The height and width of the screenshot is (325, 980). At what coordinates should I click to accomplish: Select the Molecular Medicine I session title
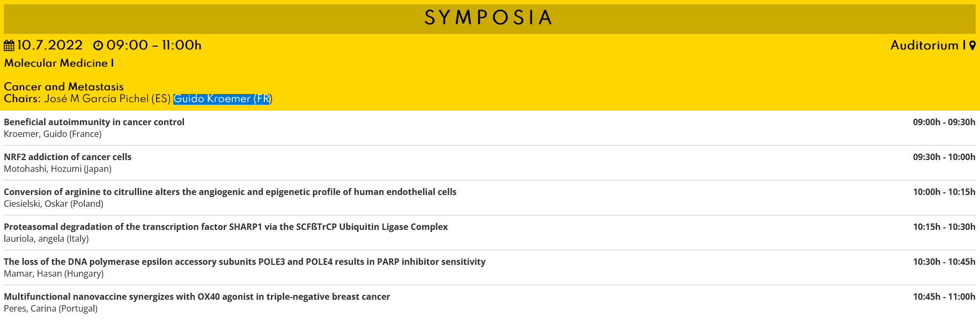pyautogui.click(x=59, y=63)
